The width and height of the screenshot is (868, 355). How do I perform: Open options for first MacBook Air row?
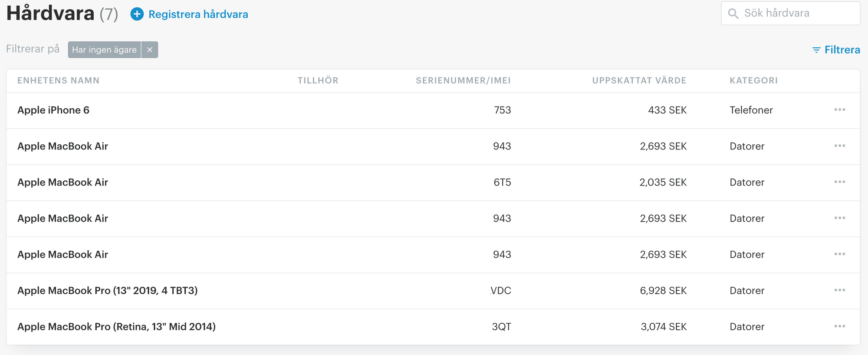point(840,146)
